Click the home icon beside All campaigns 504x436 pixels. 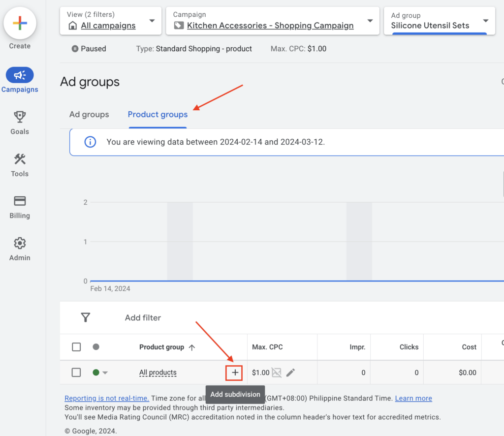[73, 26]
